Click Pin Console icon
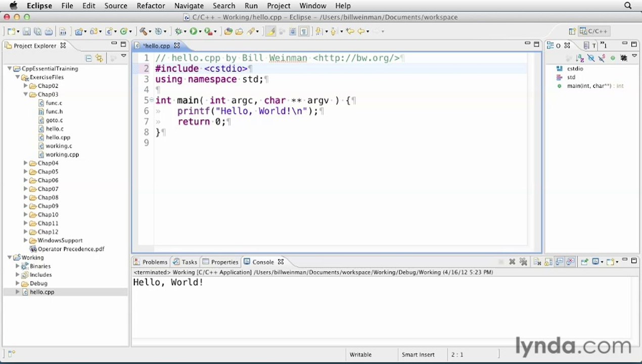The height and width of the screenshot is (364, 642). 584,262
